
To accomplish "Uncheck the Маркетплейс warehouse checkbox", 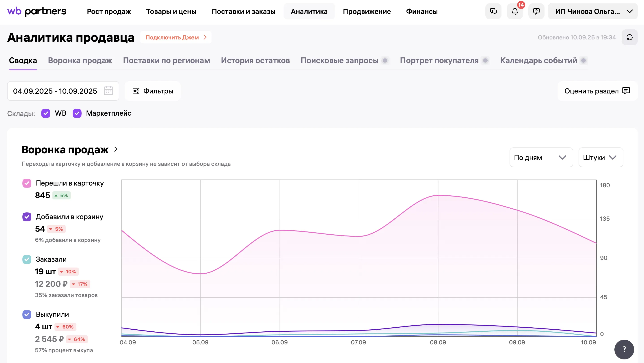I will [x=77, y=113].
